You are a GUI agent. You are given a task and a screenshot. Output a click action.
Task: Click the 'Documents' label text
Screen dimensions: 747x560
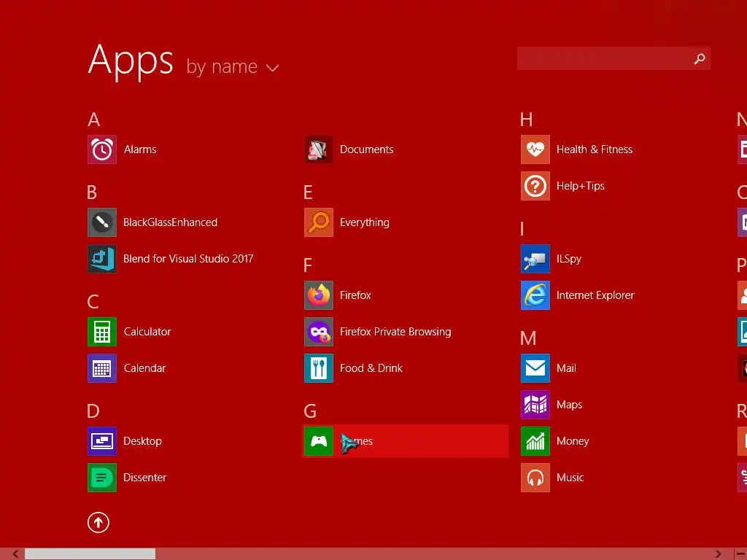point(366,149)
